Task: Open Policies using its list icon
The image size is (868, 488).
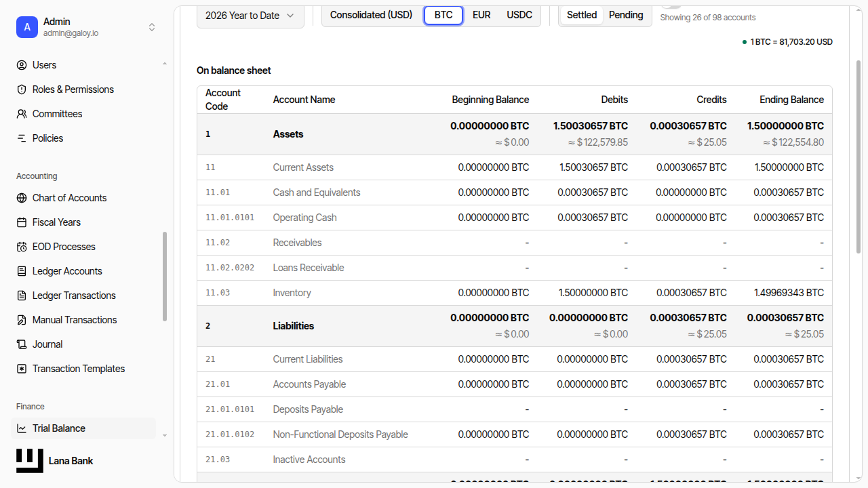Action: tap(22, 138)
